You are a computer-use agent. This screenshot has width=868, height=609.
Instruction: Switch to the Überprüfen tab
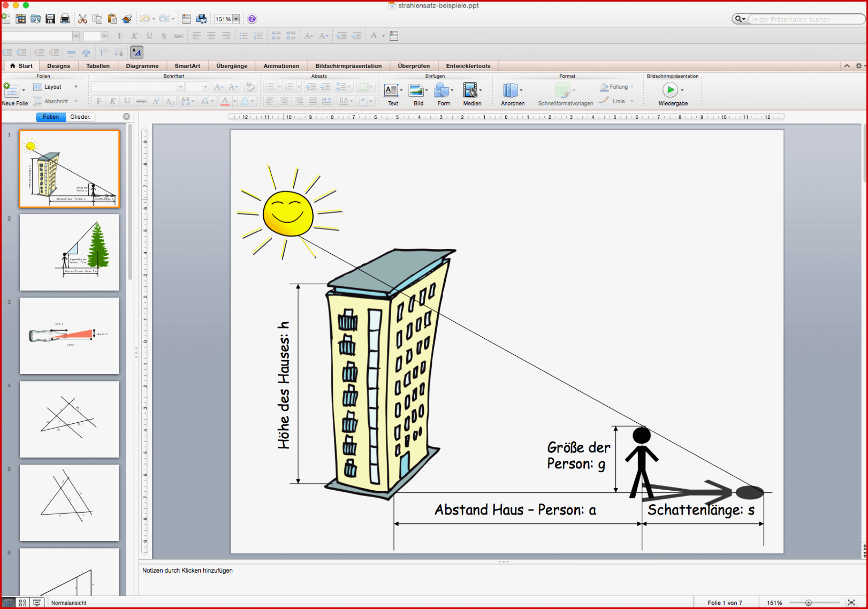pyautogui.click(x=414, y=66)
